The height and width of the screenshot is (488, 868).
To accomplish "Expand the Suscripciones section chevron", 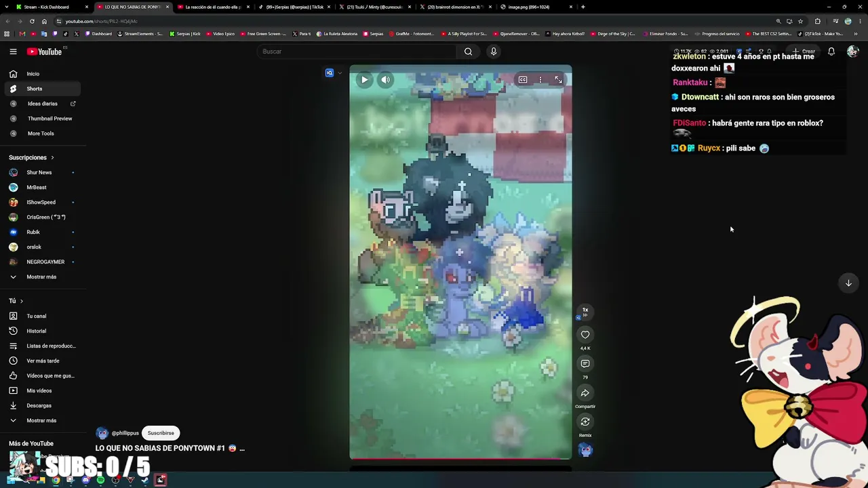I will (x=52, y=158).
